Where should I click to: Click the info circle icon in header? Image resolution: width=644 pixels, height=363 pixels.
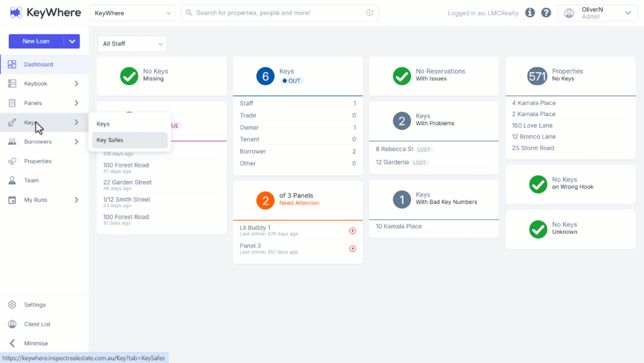(530, 12)
